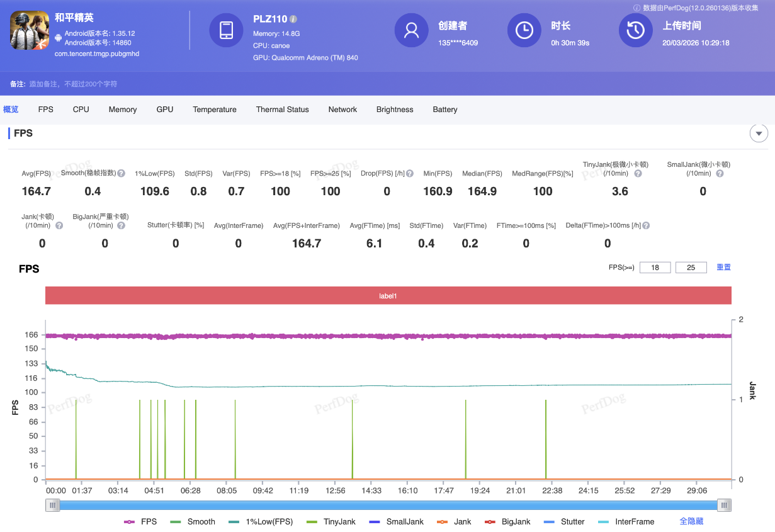Viewport: 775px width, 532px height.
Task: Click the 重置 reset link
Action: pyautogui.click(x=724, y=268)
